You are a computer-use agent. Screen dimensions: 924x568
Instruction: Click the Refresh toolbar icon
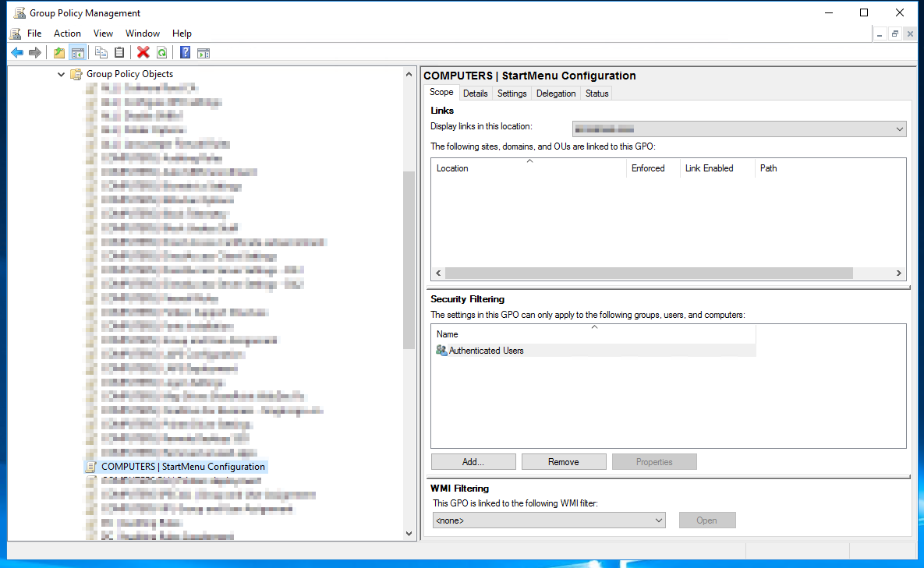pos(161,53)
